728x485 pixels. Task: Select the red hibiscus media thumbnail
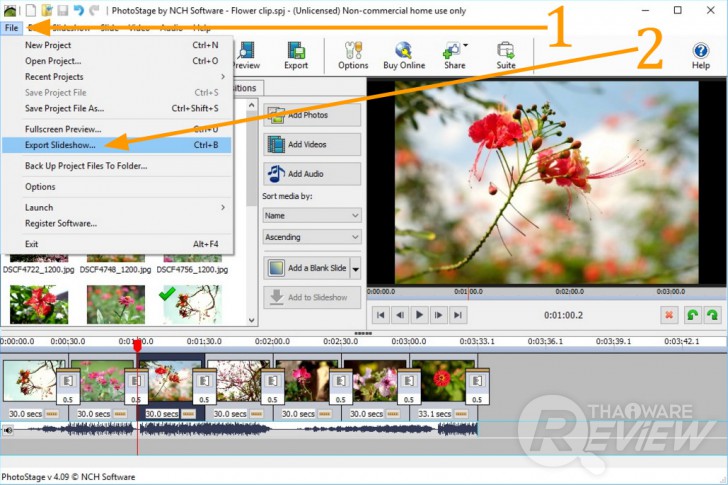tap(39, 304)
